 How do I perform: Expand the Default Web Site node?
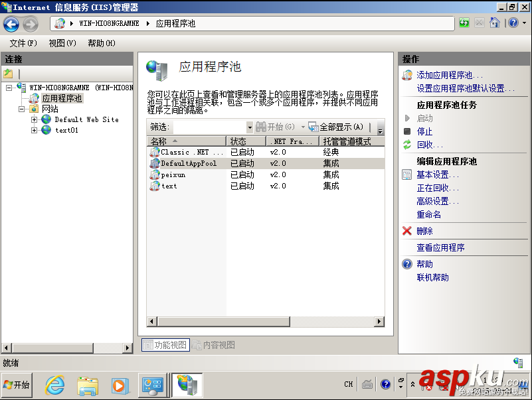[34, 119]
